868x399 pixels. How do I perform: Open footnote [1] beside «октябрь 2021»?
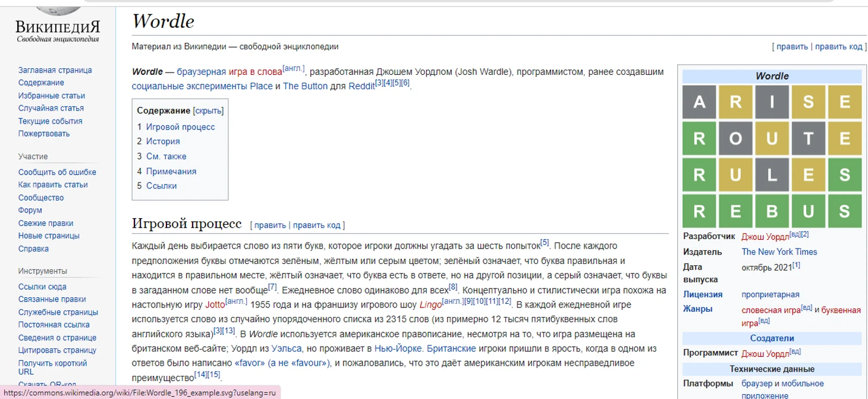click(796, 265)
